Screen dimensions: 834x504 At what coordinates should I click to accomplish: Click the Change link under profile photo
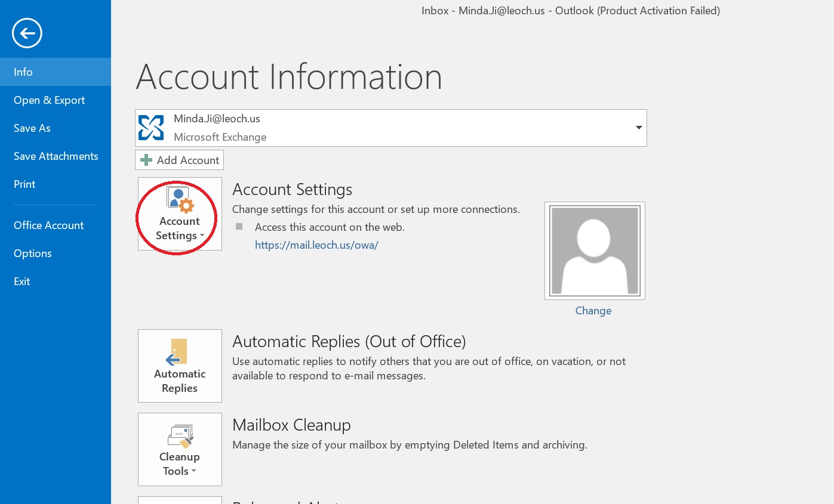pos(593,311)
